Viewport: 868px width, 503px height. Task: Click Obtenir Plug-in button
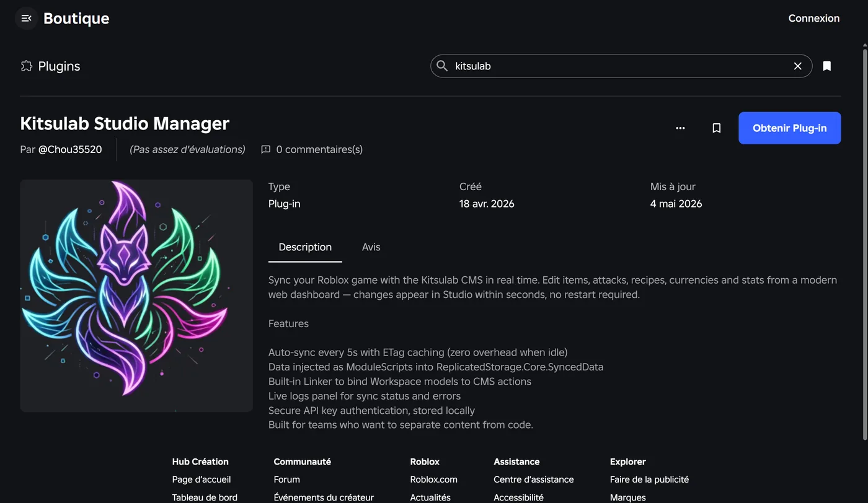789,128
